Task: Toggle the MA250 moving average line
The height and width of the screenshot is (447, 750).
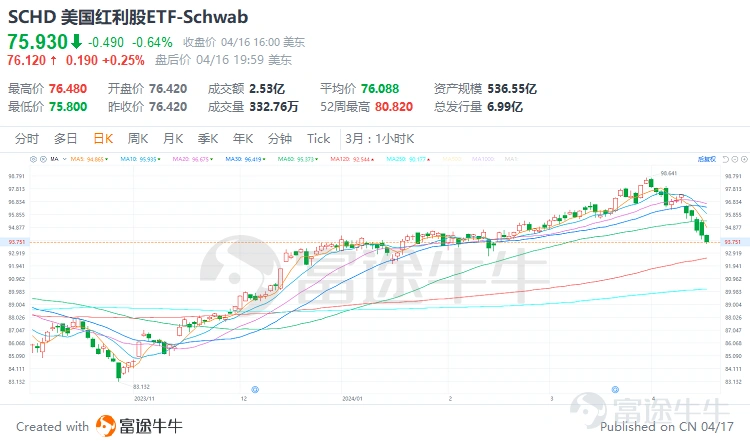Action: coord(408,159)
